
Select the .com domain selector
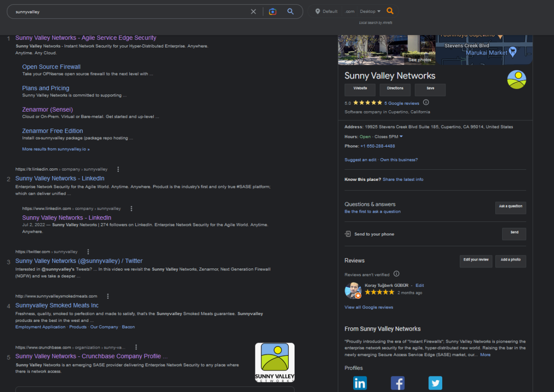[349, 12]
